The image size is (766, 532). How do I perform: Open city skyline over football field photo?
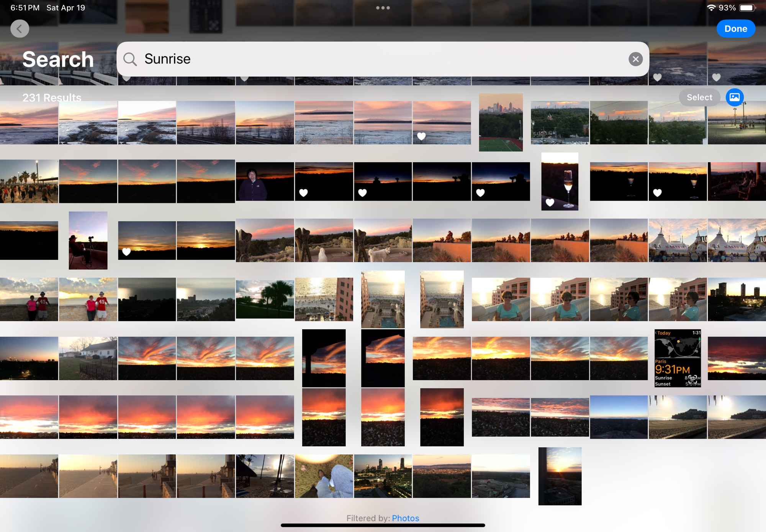(x=501, y=122)
